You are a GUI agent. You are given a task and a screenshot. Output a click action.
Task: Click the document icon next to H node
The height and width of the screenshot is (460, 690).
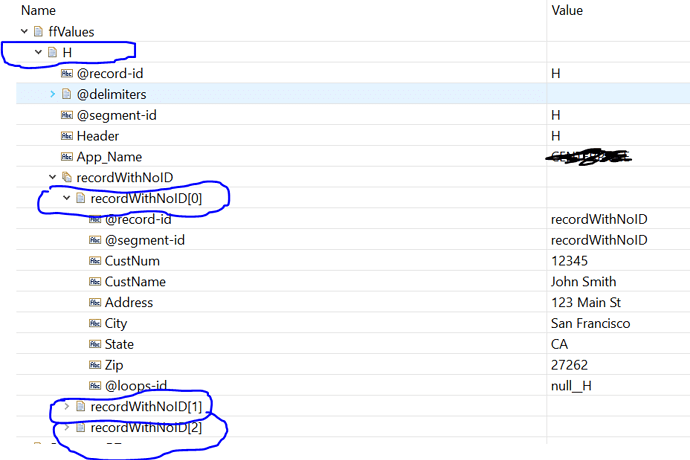52,52
